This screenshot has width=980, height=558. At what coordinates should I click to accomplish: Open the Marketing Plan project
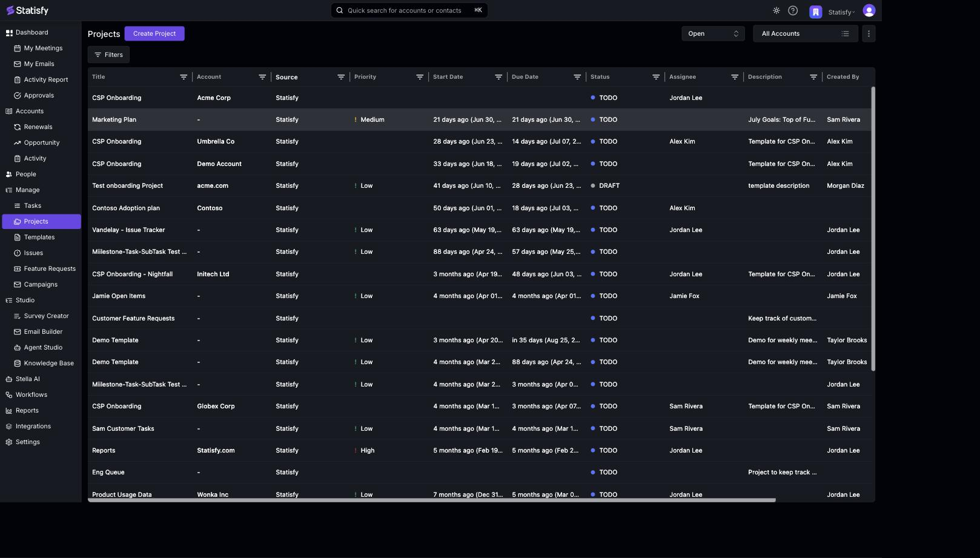pos(114,119)
